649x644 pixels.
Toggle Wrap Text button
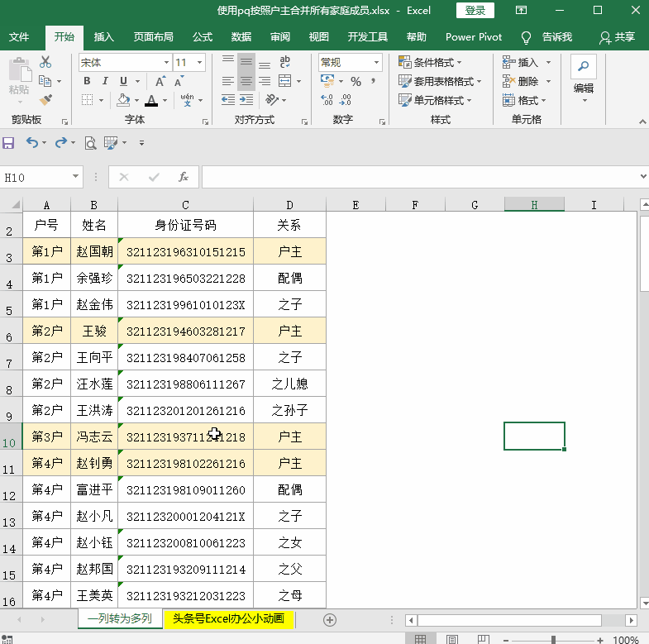[x=284, y=62]
